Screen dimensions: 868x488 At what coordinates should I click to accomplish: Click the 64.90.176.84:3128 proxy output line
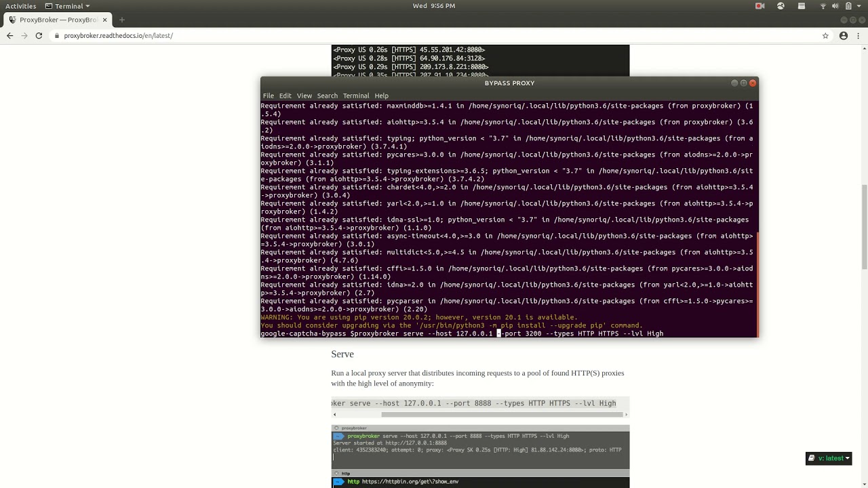409,58
